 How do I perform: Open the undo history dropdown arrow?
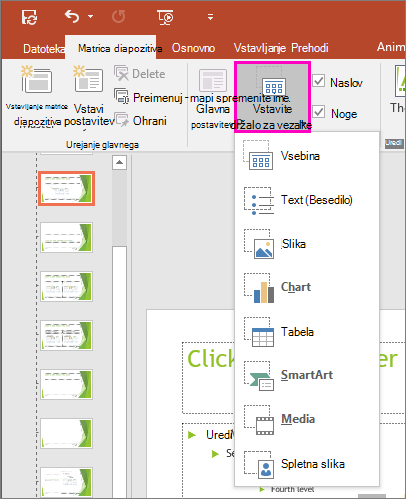coord(91,17)
